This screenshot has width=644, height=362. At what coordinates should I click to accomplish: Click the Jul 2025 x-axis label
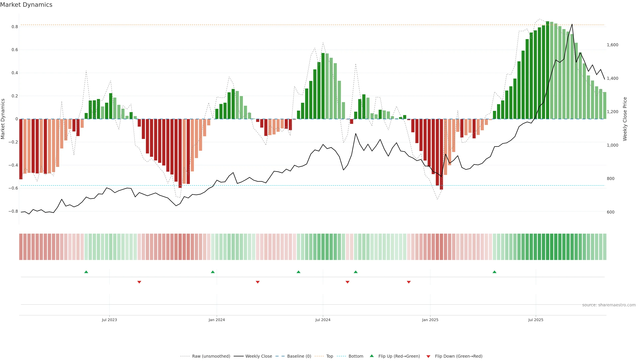click(x=536, y=320)
